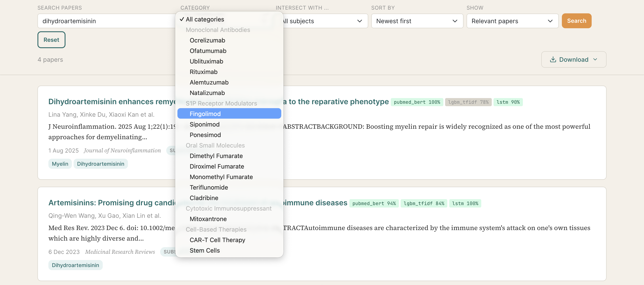Click authors Lina Yang, Xinke Du line

[101, 114]
